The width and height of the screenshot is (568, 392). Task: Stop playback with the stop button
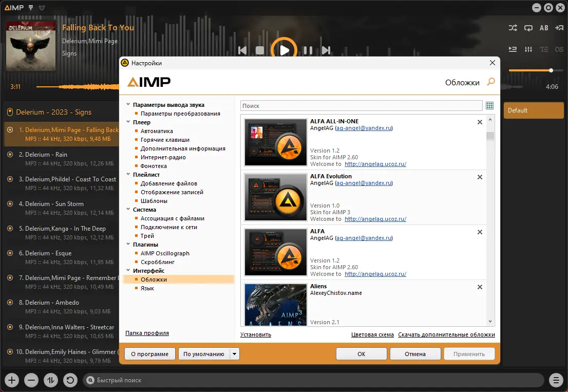coord(260,50)
